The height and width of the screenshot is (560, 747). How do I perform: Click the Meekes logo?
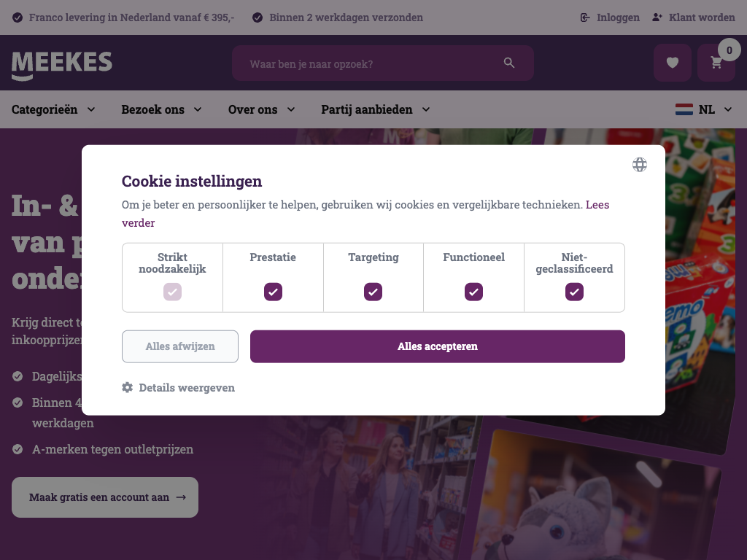[62, 64]
